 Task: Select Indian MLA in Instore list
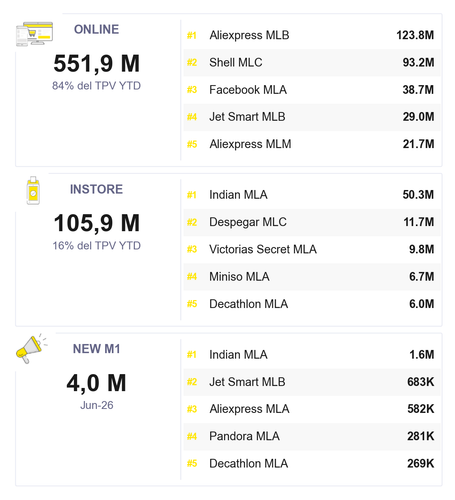[x=312, y=195]
